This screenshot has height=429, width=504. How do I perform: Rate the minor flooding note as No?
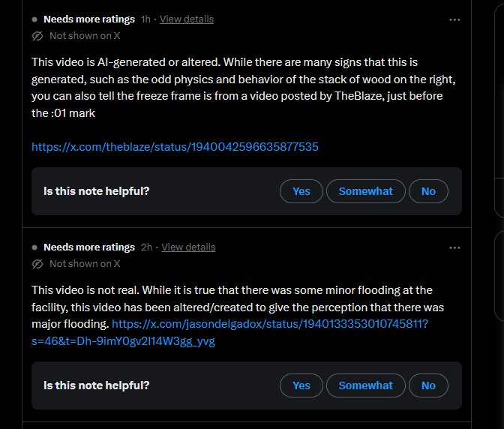[428, 385]
